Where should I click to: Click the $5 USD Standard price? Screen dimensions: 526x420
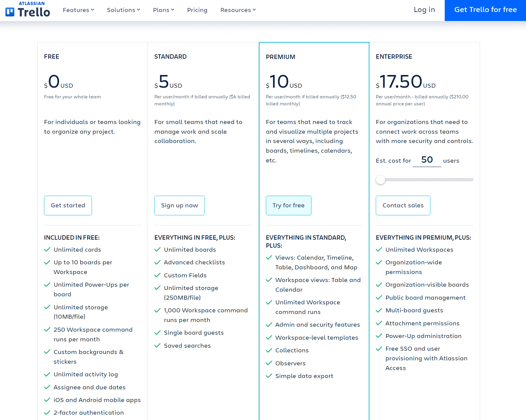pyautogui.click(x=168, y=82)
